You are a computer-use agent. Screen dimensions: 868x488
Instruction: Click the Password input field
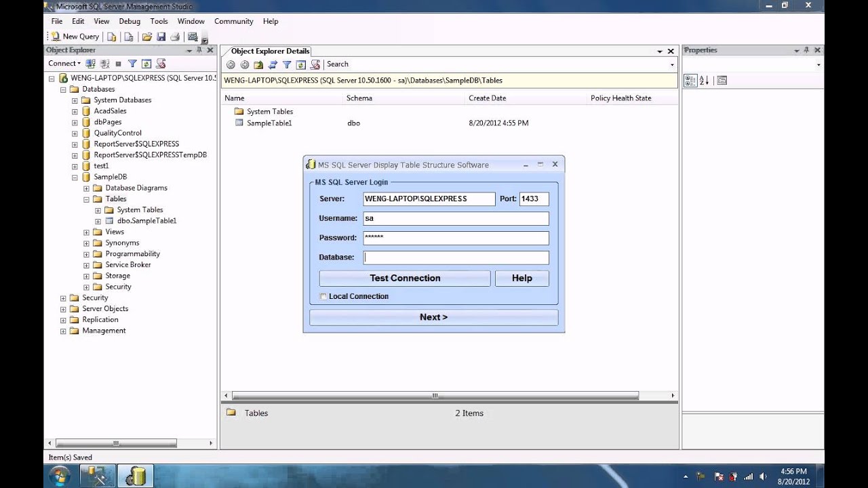pos(456,238)
